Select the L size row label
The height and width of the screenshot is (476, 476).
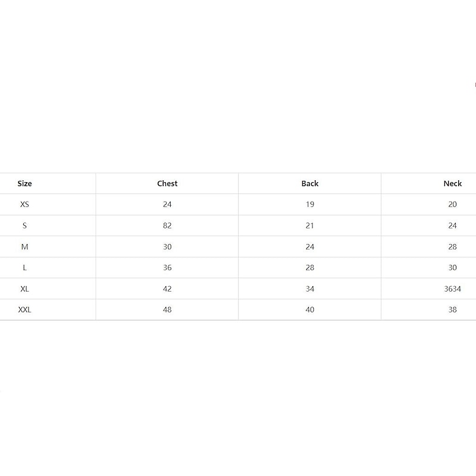[24, 268]
